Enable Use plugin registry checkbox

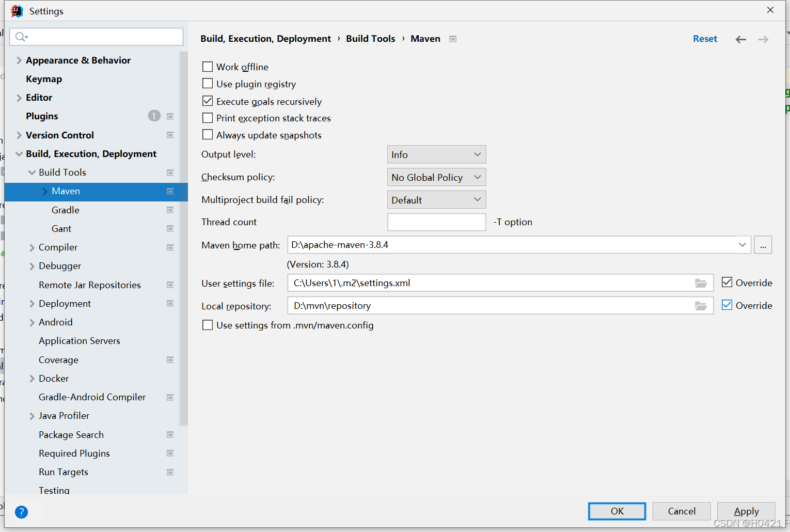click(x=208, y=84)
